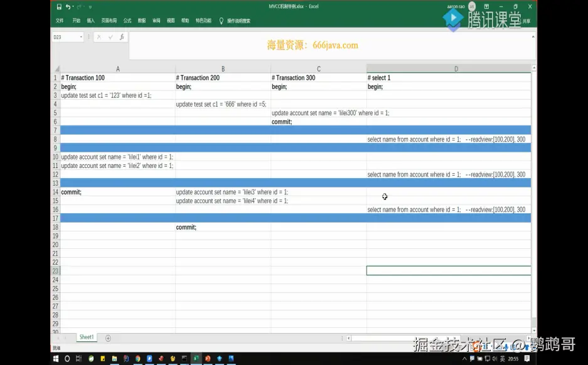Open the aaron rao account avatar
The width and height of the screenshot is (588, 365).
click(x=472, y=6)
